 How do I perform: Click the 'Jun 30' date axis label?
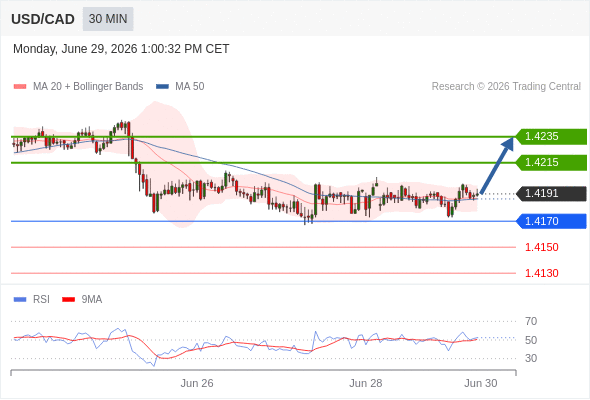(x=481, y=383)
